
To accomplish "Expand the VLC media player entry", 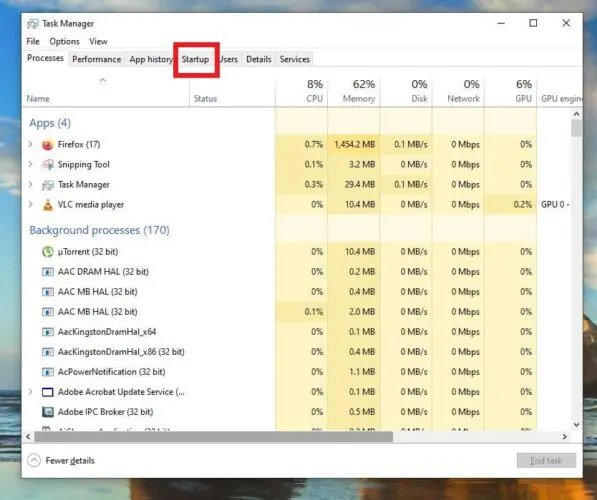I will (x=30, y=204).
